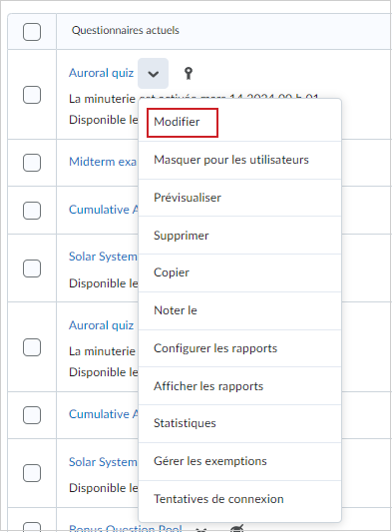Click Tentatives de connexion entry
This screenshot has height=532, width=392.
pos(218,499)
